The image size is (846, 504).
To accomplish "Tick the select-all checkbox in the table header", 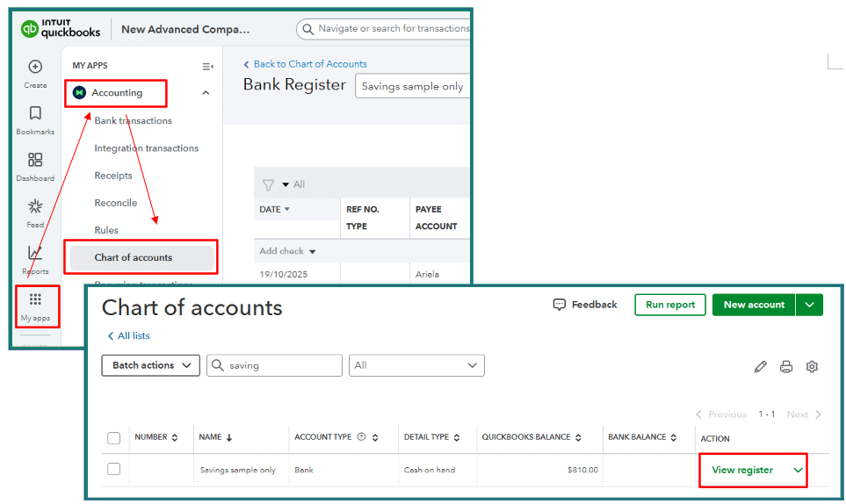I will pyautogui.click(x=114, y=438).
